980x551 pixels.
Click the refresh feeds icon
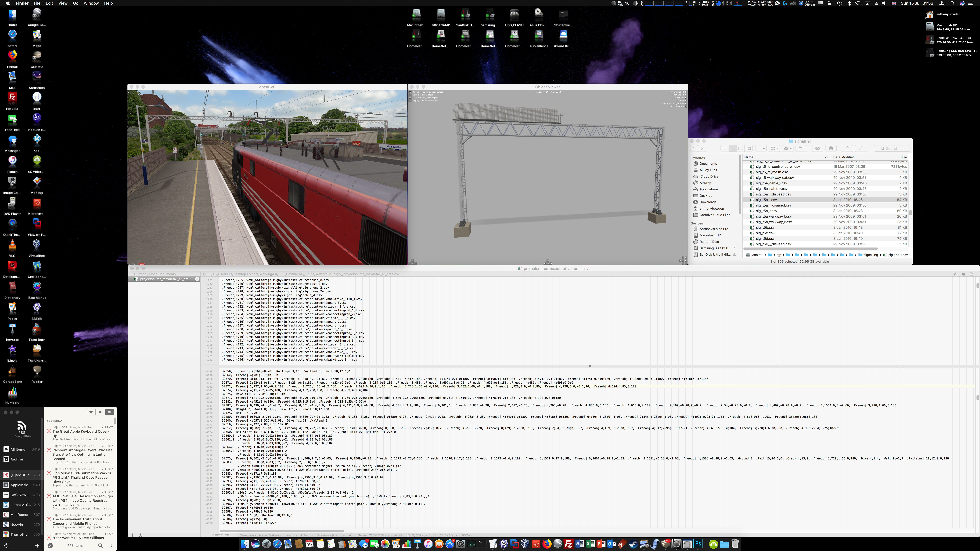coord(6,545)
